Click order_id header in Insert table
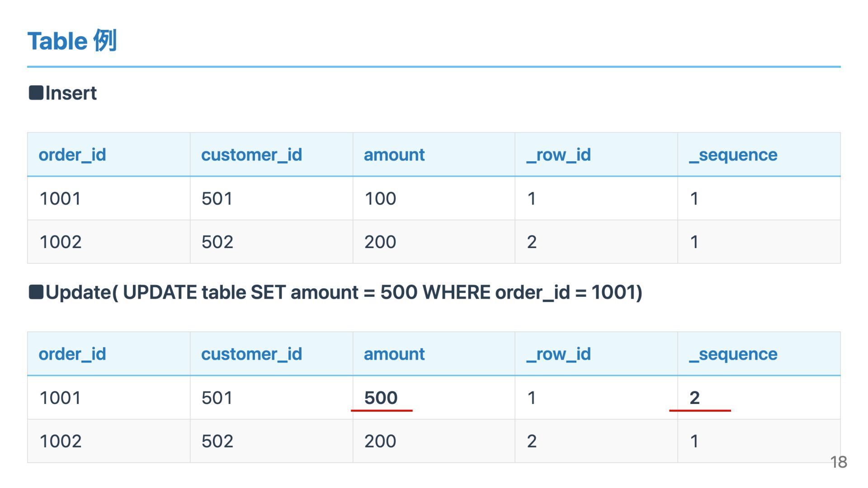 click(72, 155)
